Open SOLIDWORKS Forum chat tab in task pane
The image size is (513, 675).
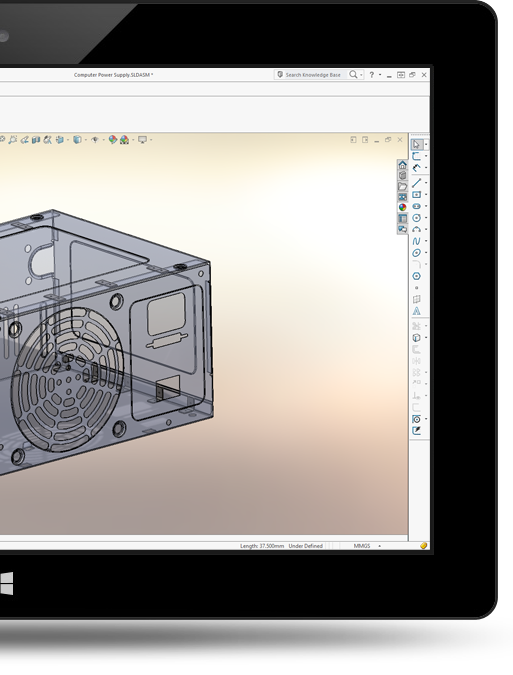402,229
